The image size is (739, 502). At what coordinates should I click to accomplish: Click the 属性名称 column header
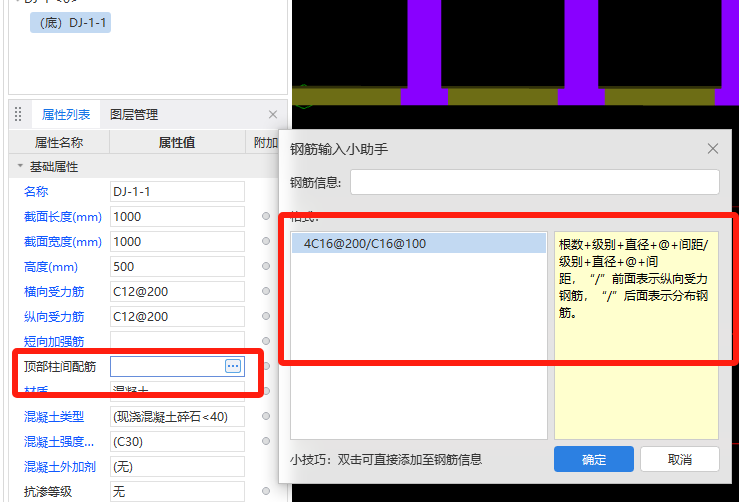[59, 142]
